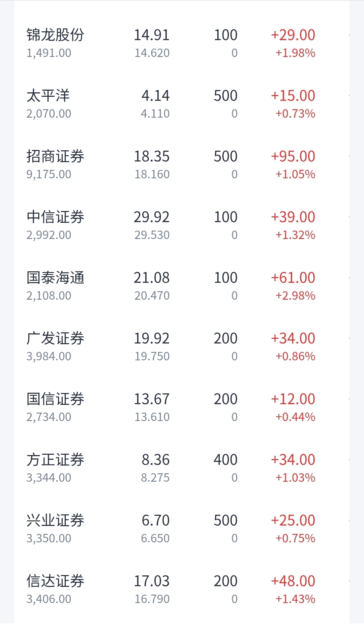Click the +95.00 profit value
Viewport: 364px width, 629px height.
point(293,156)
